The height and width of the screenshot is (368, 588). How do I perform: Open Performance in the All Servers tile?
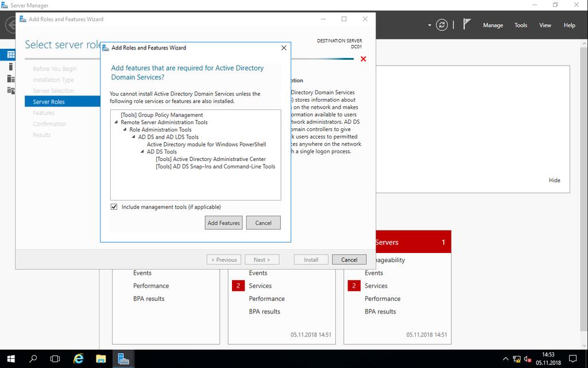[x=382, y=298]
